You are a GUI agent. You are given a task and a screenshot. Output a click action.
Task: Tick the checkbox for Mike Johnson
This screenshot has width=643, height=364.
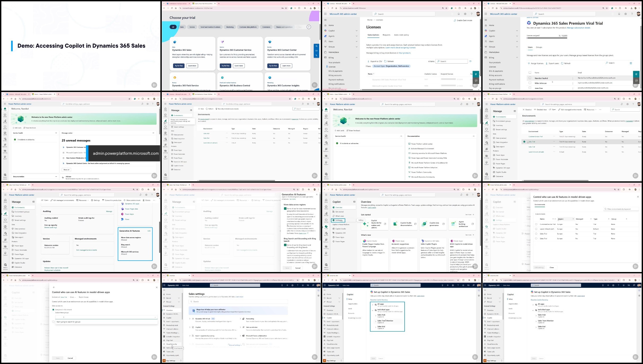coord(530,83)
